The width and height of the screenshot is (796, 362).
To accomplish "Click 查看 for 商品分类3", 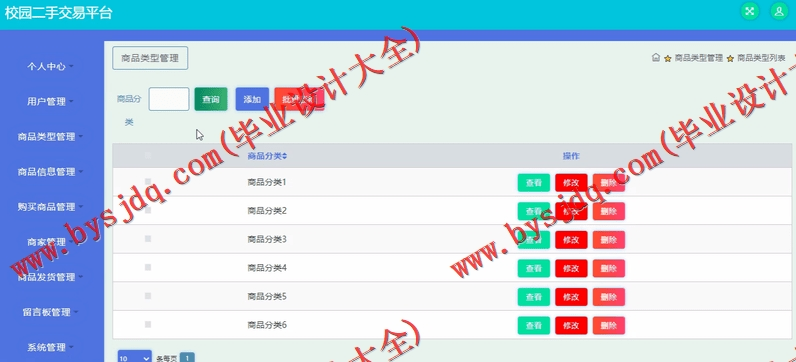I will pos(534,240).
